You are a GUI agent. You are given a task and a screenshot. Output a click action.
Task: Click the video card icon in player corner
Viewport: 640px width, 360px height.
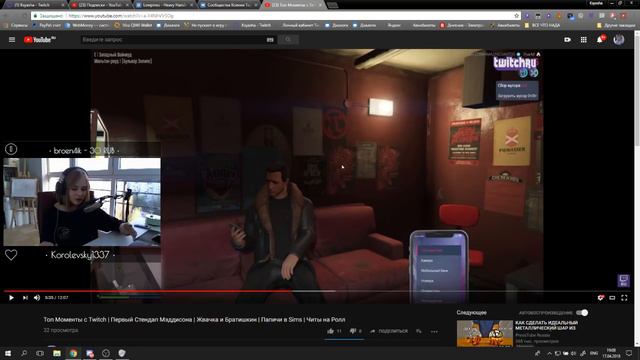[x=623, y=281]
